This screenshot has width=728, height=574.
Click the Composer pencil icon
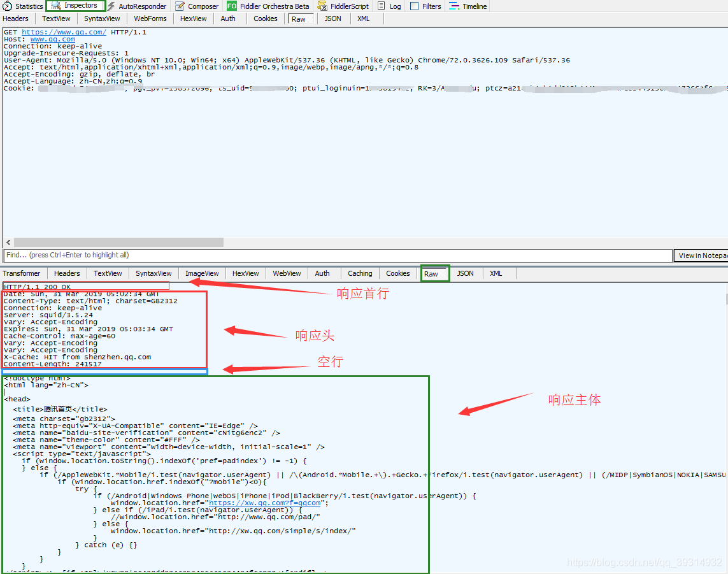(180, 6)
